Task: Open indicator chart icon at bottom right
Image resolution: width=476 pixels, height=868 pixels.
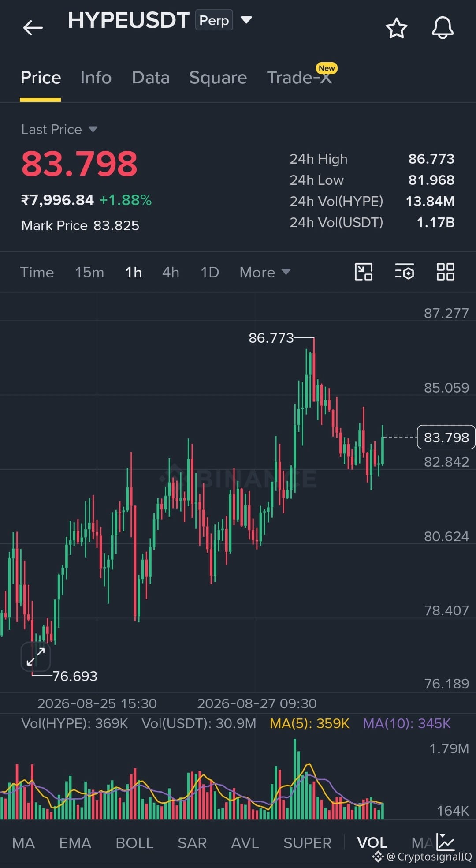Action: (445, 842)
